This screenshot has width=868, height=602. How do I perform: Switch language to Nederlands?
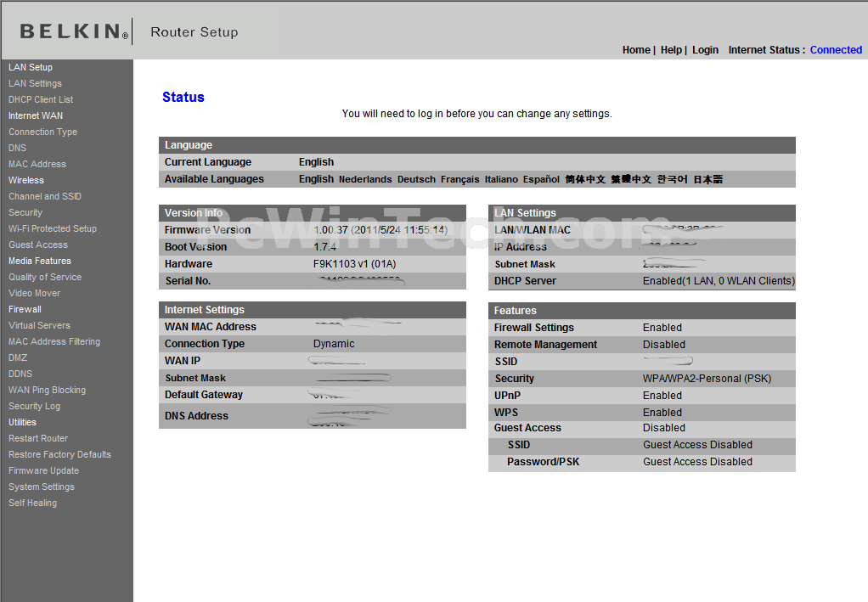tap(365, 179)
